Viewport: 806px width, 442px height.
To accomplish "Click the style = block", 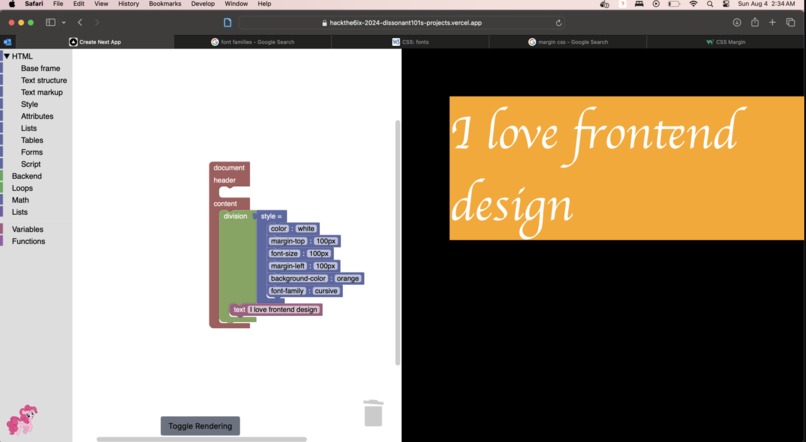I will coord(271,216).
